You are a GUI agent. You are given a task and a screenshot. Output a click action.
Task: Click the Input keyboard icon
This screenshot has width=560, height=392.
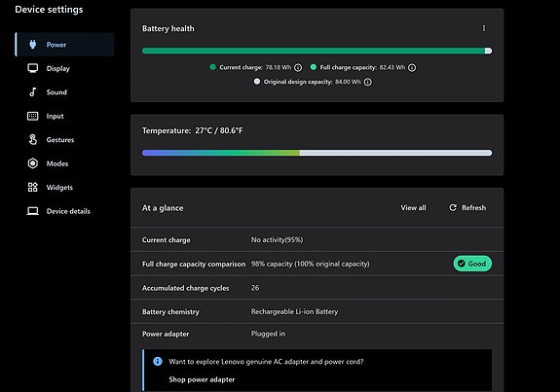coord(33,116)
